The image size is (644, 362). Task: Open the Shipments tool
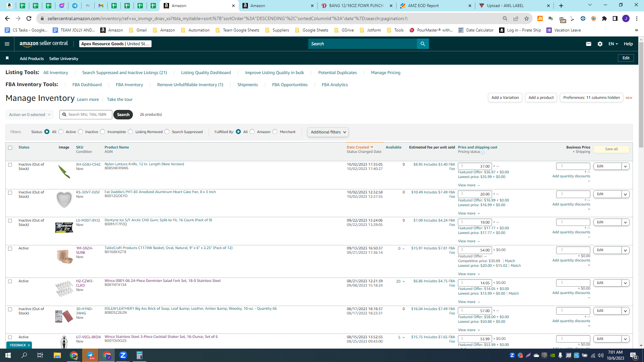coord(248,85)
